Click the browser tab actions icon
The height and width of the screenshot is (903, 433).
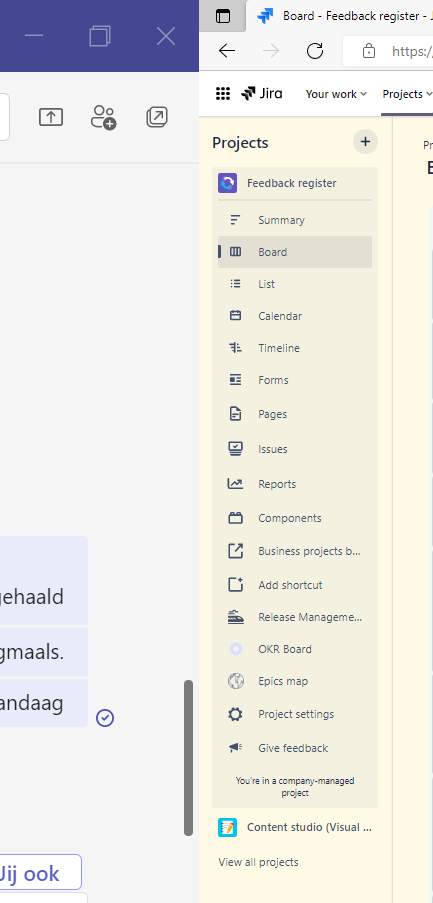pos(222,16)
